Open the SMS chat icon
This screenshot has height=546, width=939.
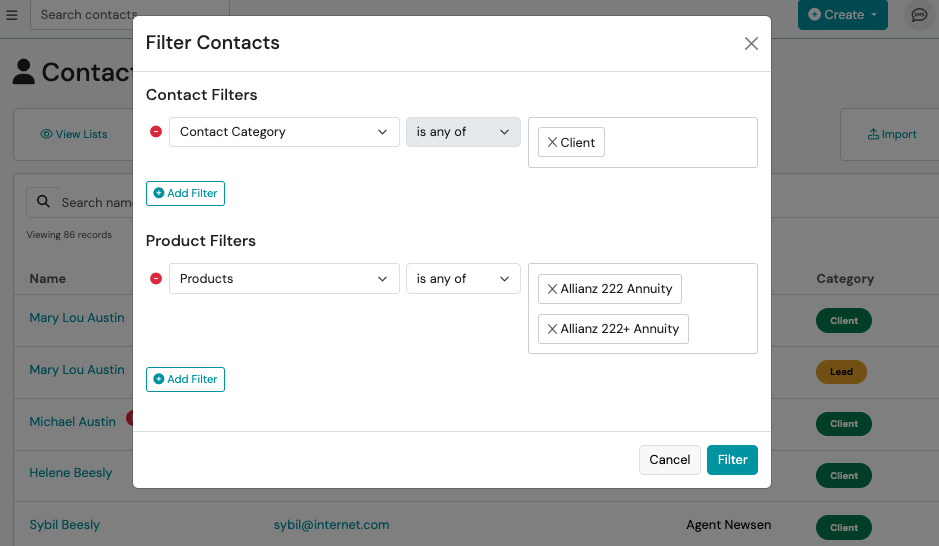click(x=919, y=15)
